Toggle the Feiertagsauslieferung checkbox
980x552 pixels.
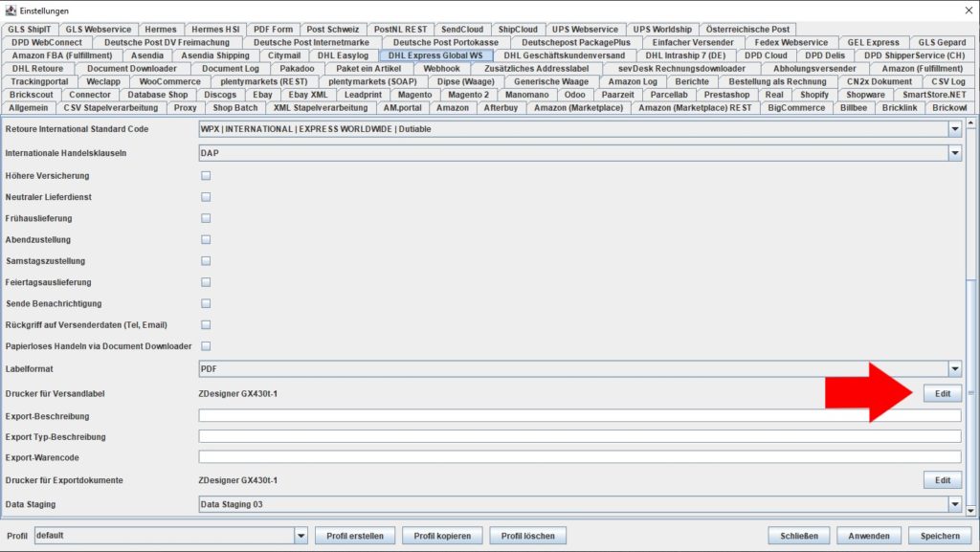(206, 282)
